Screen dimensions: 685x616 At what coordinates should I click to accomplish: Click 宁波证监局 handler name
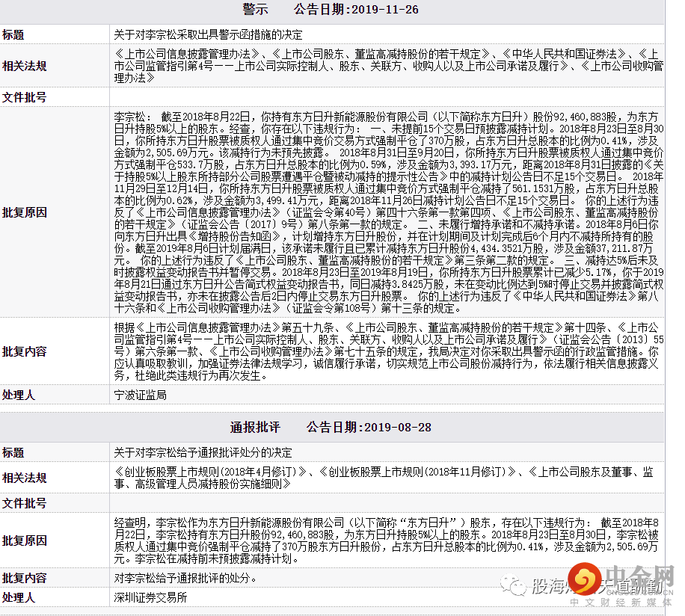coord(140,395)
